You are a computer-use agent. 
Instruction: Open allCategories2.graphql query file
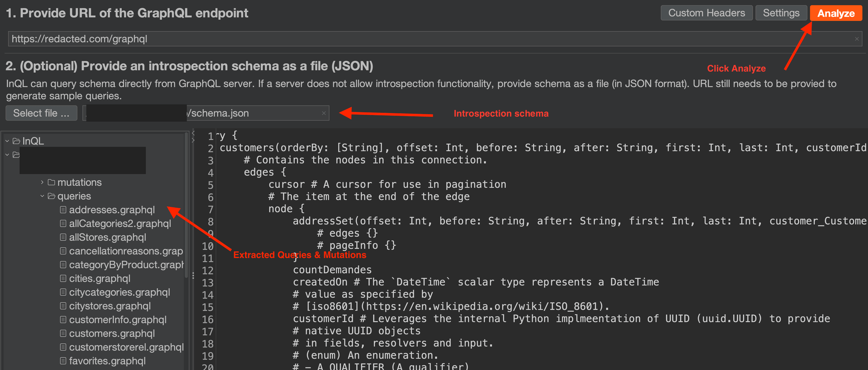(120, 224)
